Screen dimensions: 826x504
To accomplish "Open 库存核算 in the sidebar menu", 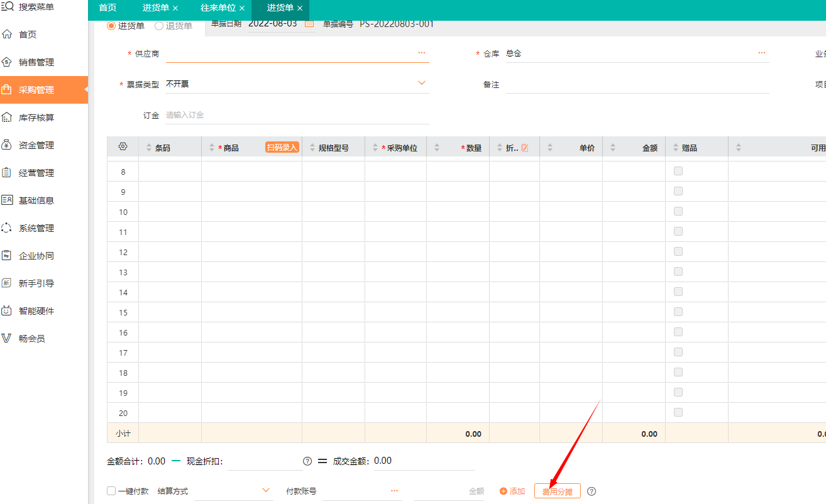I will pos(36,118).
